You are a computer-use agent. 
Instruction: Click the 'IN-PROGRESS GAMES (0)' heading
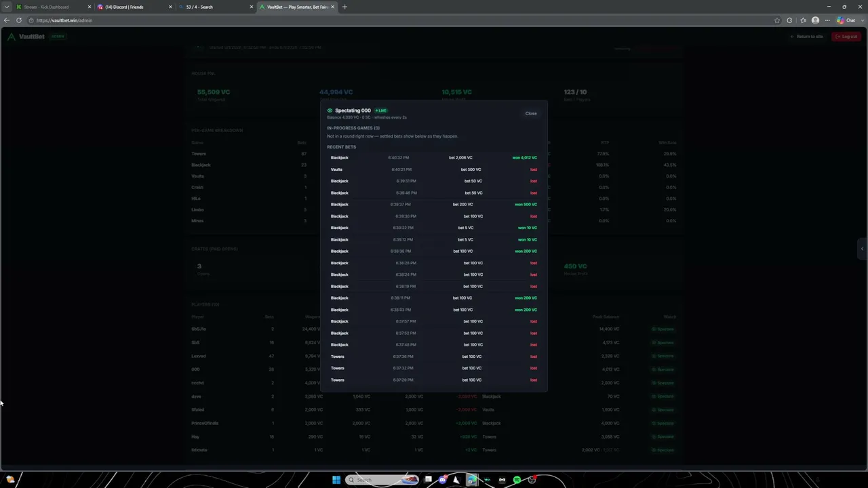(x=353, y=128)
